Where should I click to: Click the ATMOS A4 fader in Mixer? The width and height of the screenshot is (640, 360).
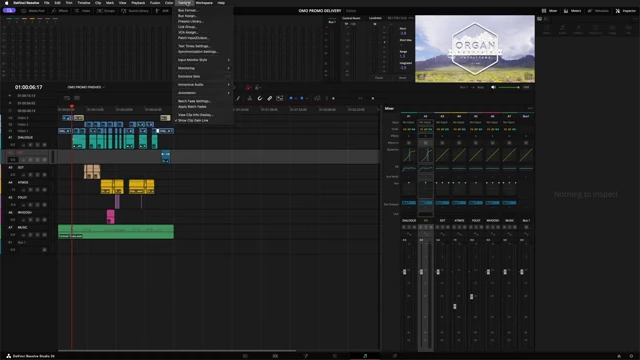click(455, 306)
